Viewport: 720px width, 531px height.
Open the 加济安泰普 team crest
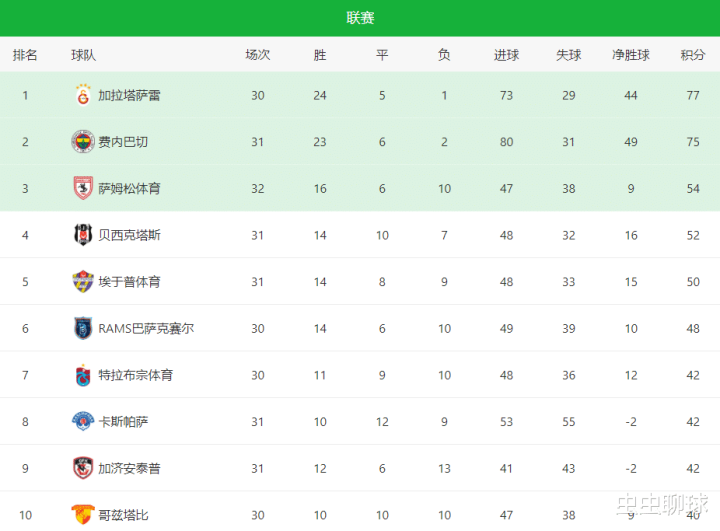83,468
